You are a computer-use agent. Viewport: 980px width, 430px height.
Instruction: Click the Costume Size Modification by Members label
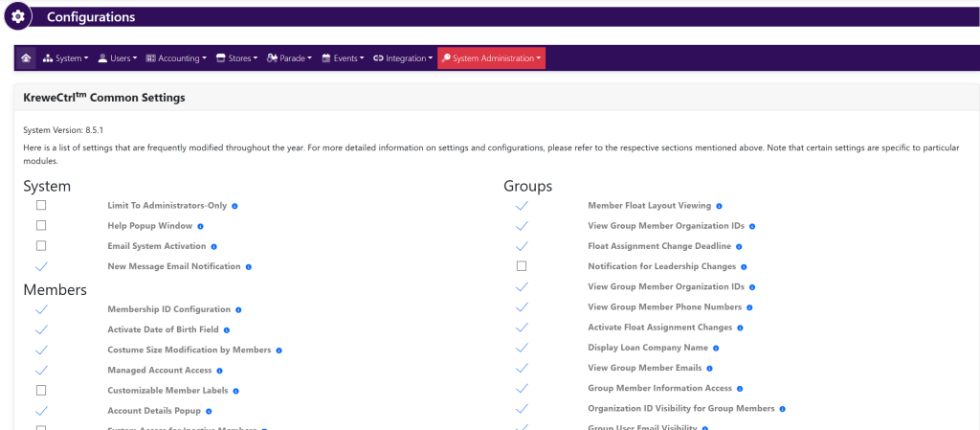click(x=189, y=350)
